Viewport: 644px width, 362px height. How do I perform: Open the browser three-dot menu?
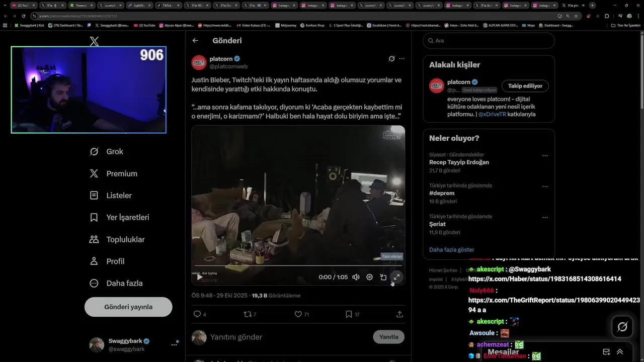click(638, 16)
